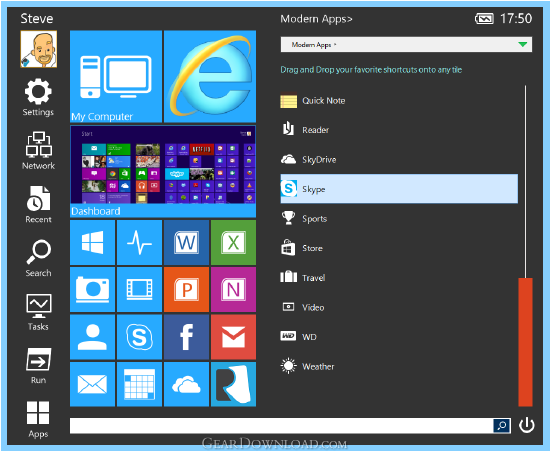Open the Mail envelope tile

[x=92, y=384]
